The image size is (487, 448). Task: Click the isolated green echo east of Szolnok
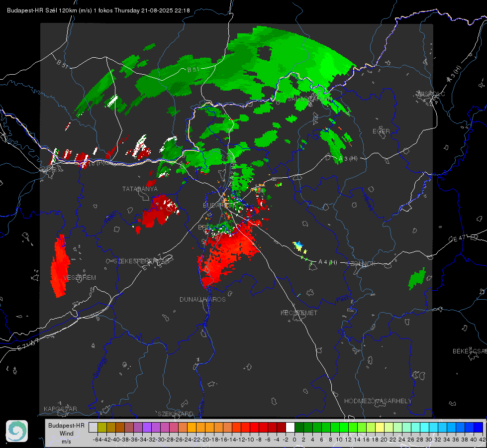point(417,279)
